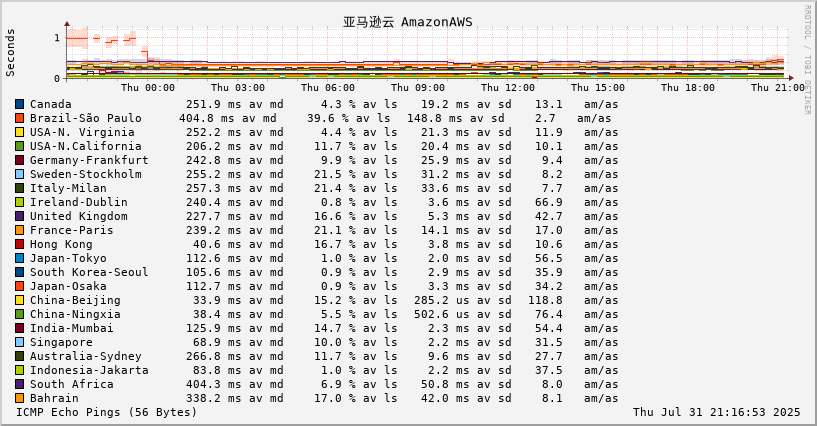The height and width of the screenshot is (426, 817).
Task: Click the Japan-Tokyo row label
Action: (68, 259)
